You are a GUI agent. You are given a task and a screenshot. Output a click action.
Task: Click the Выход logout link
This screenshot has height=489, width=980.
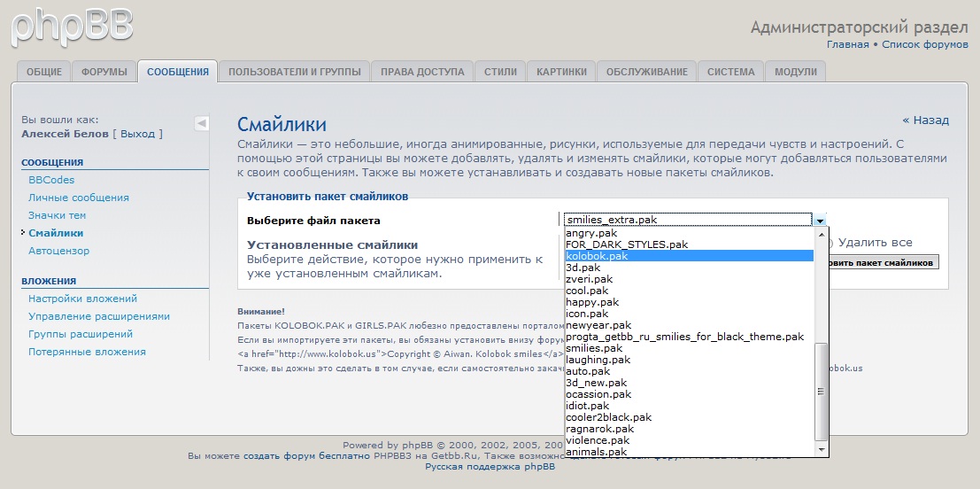pyautogui.click(x=137, y=134)
